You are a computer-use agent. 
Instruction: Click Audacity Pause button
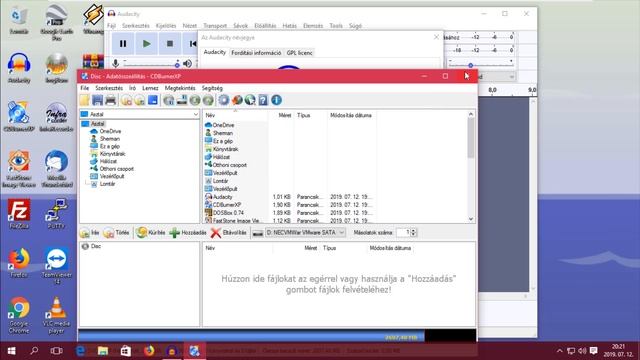(123, 44)
